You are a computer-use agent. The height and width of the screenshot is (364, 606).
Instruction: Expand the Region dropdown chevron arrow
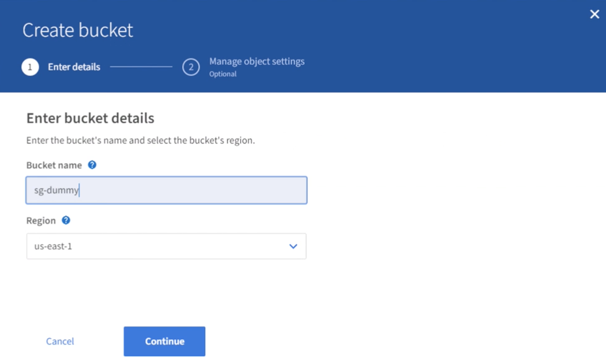pyautogui.click(x=293, y=246)
